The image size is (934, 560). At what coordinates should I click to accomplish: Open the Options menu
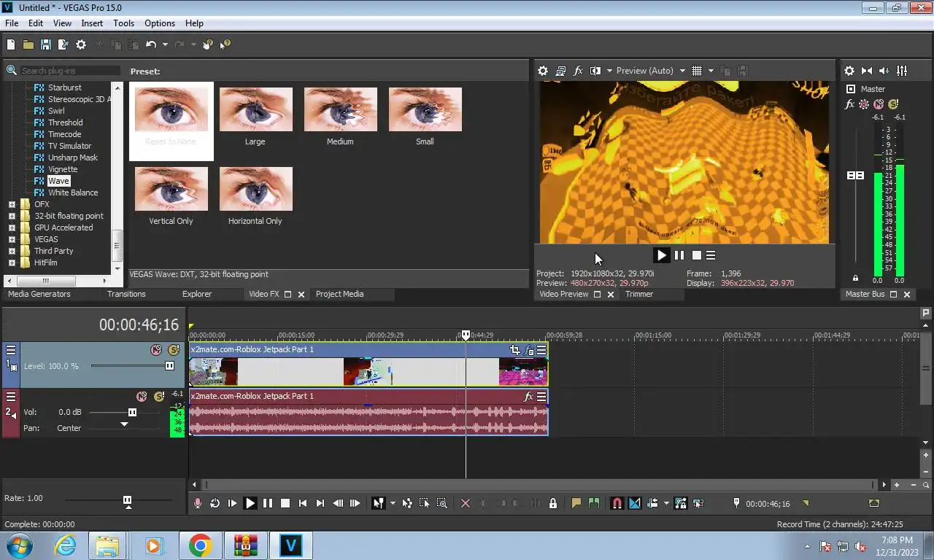coord(160,23)
